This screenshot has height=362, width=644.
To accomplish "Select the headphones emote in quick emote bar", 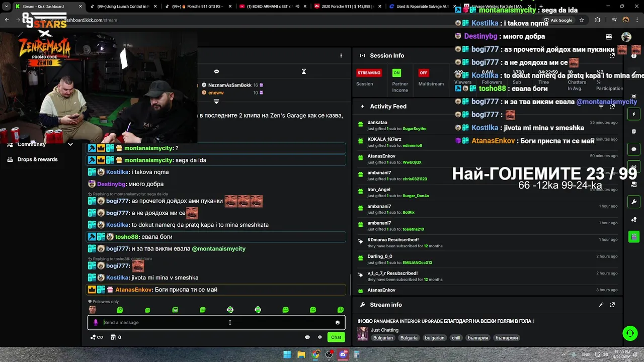I will pos(258,310).
